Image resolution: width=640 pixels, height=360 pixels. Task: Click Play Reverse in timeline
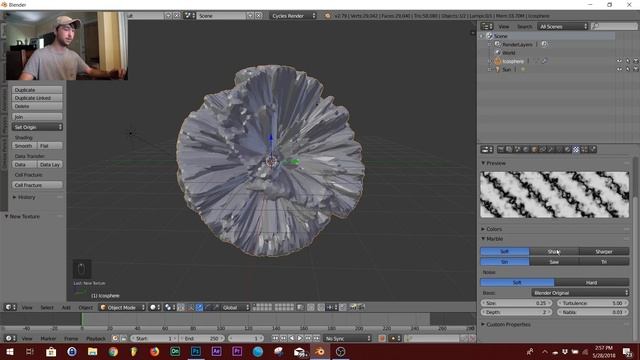point(292,338)
